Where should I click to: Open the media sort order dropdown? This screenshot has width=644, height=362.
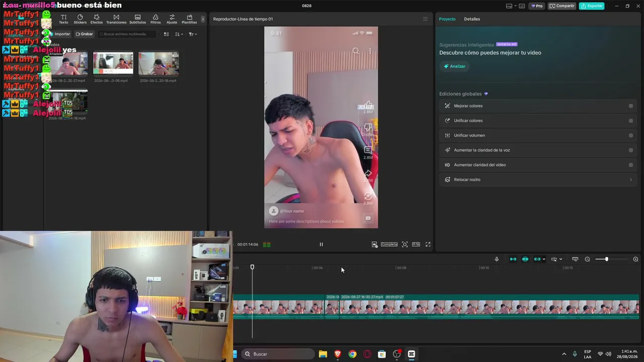[179, 34]
